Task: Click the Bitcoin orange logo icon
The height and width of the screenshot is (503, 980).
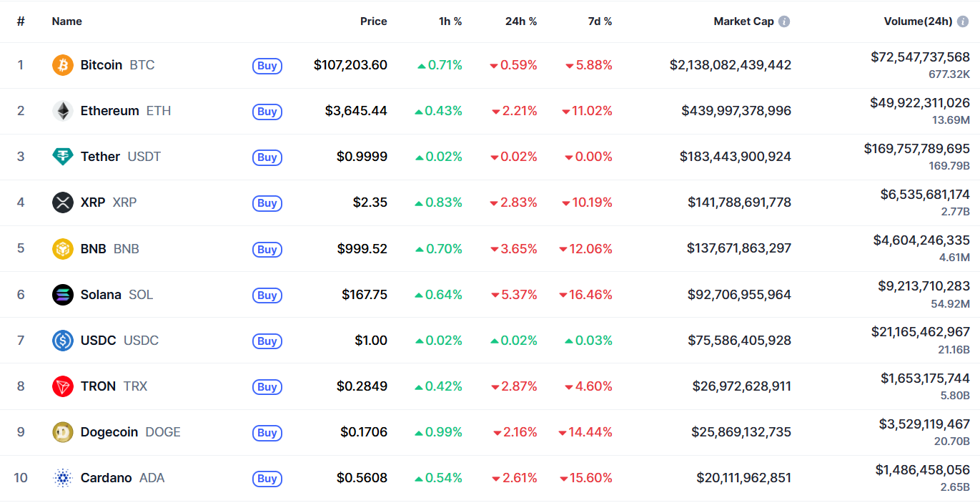Action: 63,65
